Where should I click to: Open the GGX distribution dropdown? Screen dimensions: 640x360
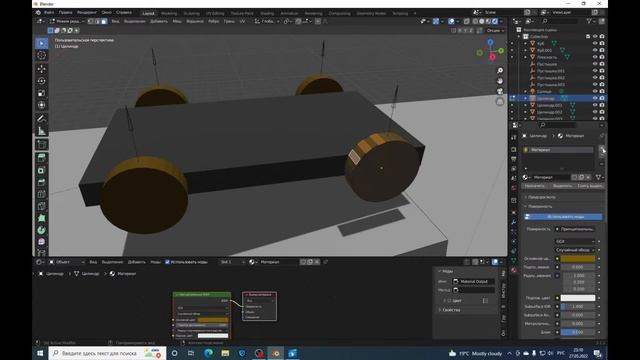[575, 242]
